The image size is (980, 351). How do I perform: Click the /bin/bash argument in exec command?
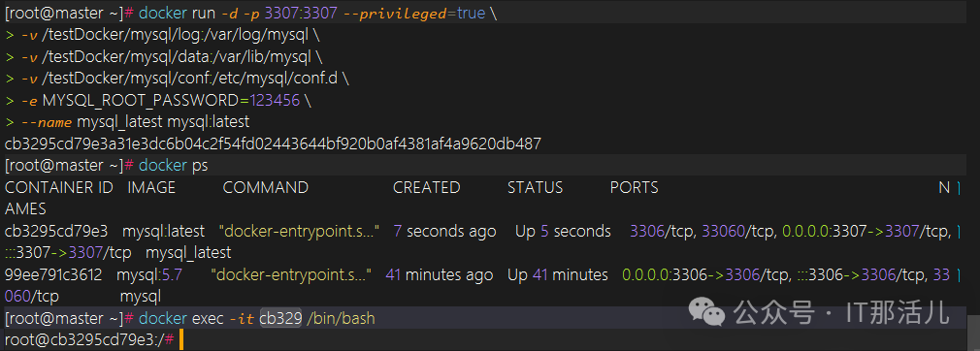pos(341,319)
